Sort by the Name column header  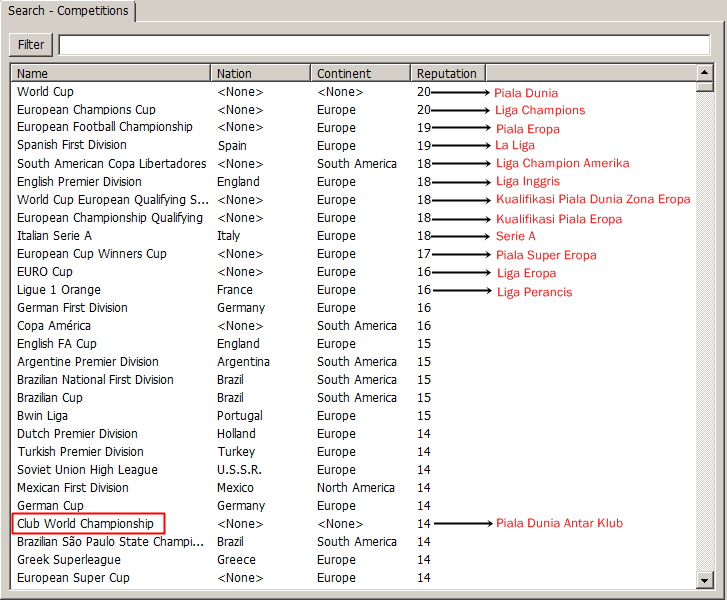pyautogui.click(x=111, y=73)
